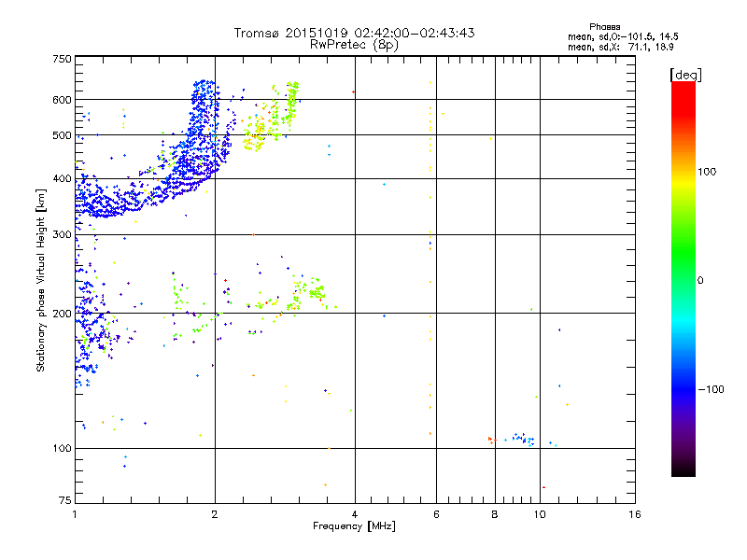
Task: Click the 'Stationary phase Virtual Height [km]' axis label
Action: click(x=41, y=280)
